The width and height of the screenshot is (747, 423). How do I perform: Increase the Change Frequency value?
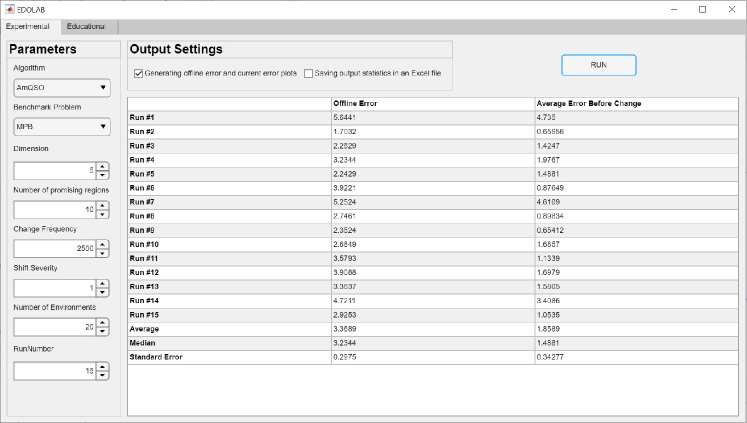102,244
